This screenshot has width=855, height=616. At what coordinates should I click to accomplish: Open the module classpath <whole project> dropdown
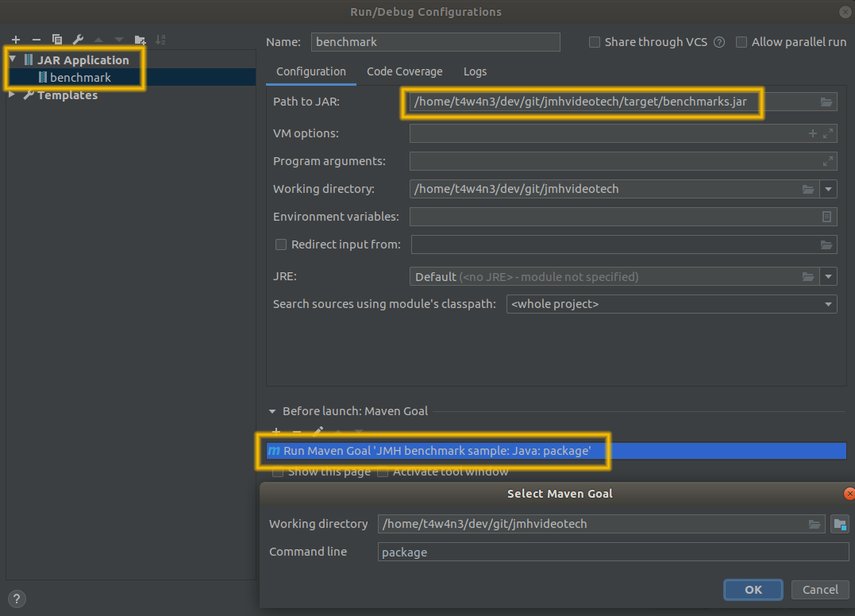pyautogui.click(x=671, y=304)
